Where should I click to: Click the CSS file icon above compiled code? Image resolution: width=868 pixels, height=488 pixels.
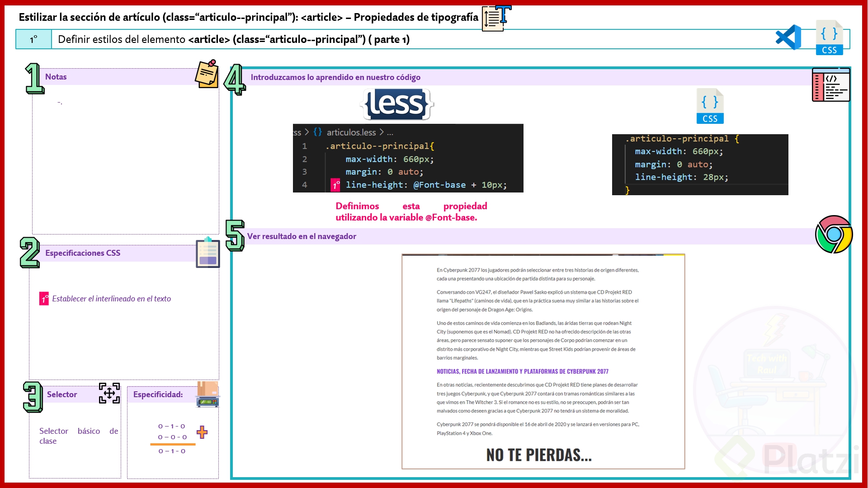pos(710,106)
